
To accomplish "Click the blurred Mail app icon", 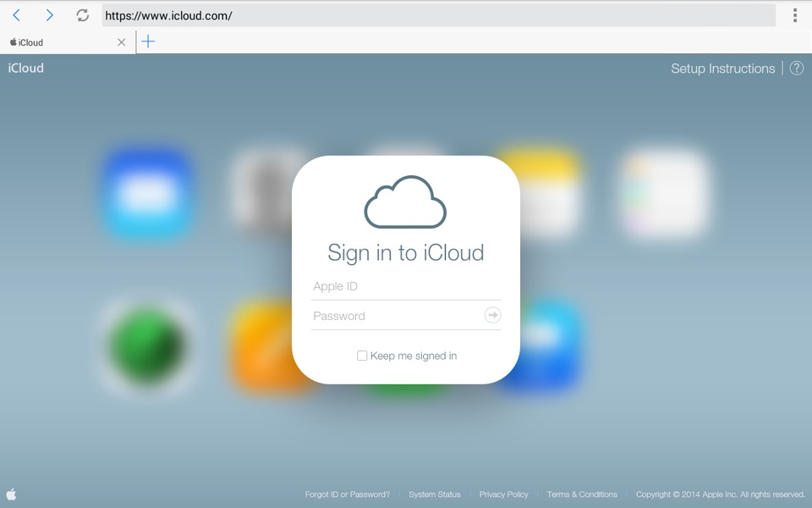I will (148, 192).
